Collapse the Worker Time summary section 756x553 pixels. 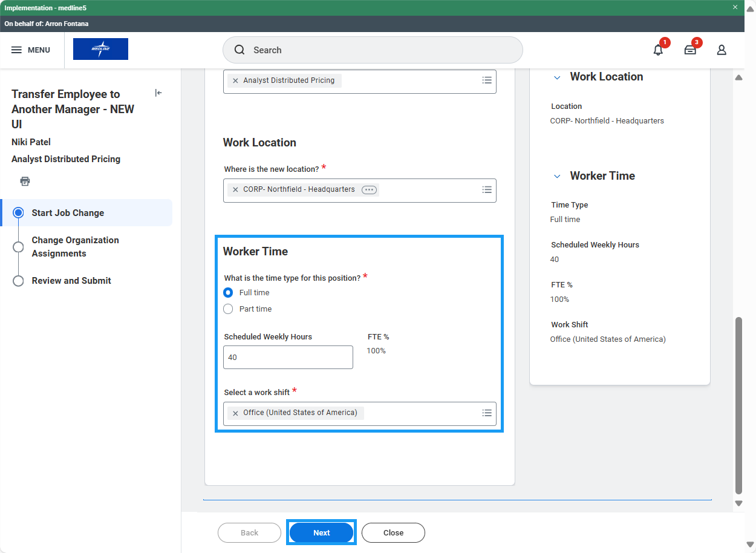(557, 177)
